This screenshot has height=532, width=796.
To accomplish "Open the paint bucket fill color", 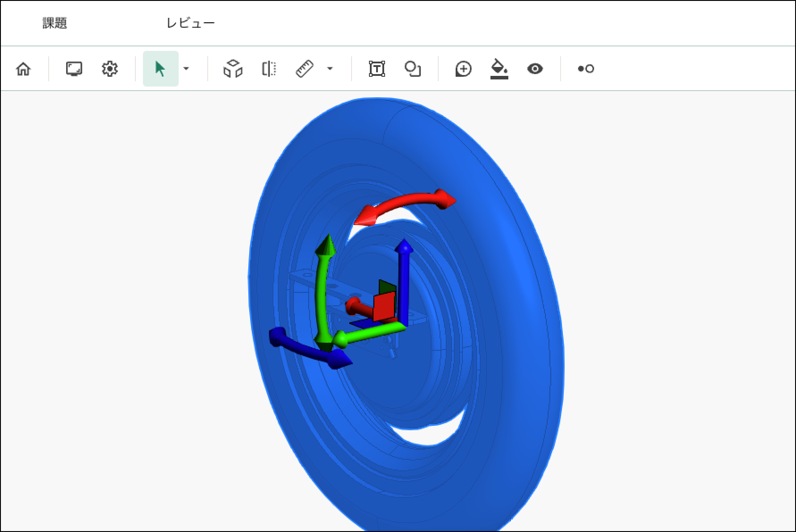I will coord(499,69).
